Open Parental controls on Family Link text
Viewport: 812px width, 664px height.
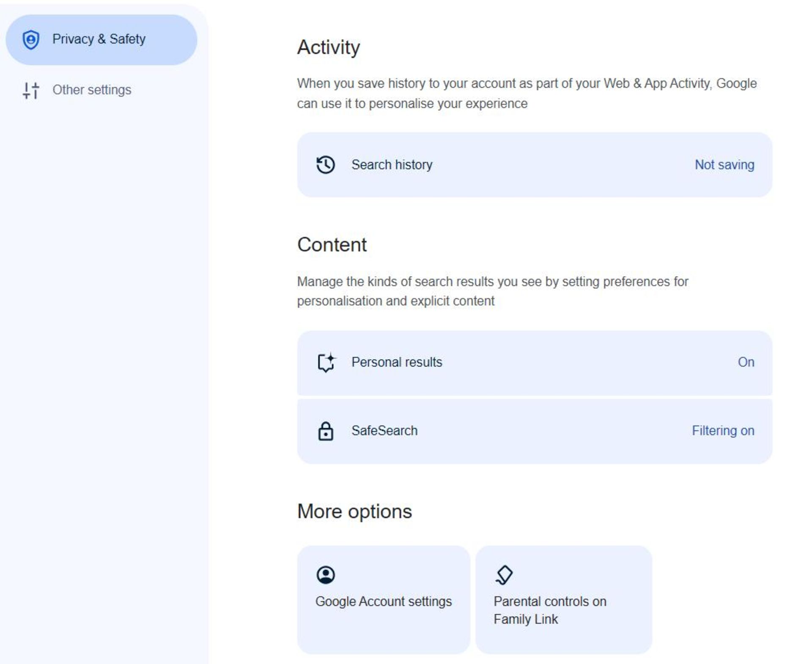click(x=550, y=611)
